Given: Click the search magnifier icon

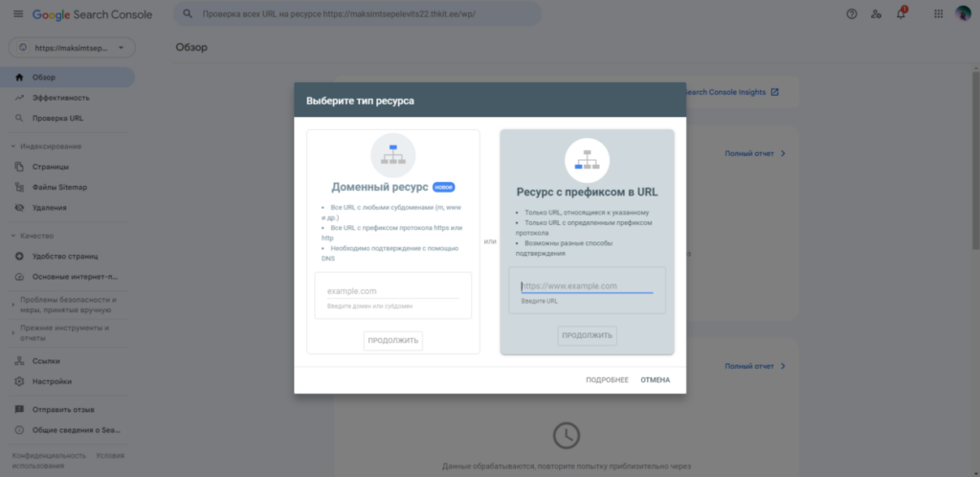Looking at the screenshot, I should pos(187,13).
